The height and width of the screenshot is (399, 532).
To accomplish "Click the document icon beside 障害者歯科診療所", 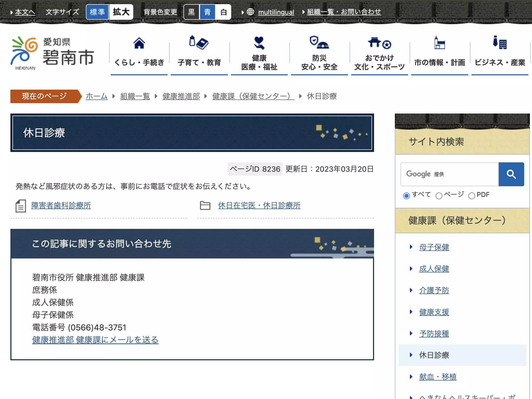I will pos(21,206).
